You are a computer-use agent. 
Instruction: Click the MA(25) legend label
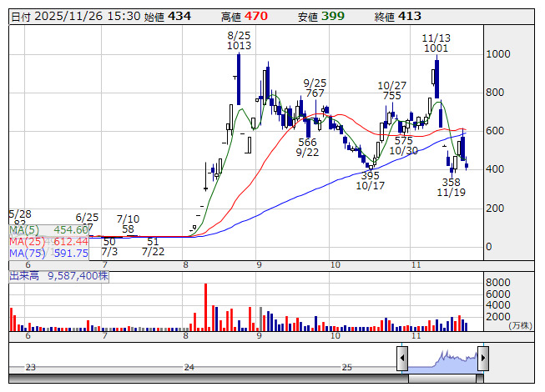28,241
